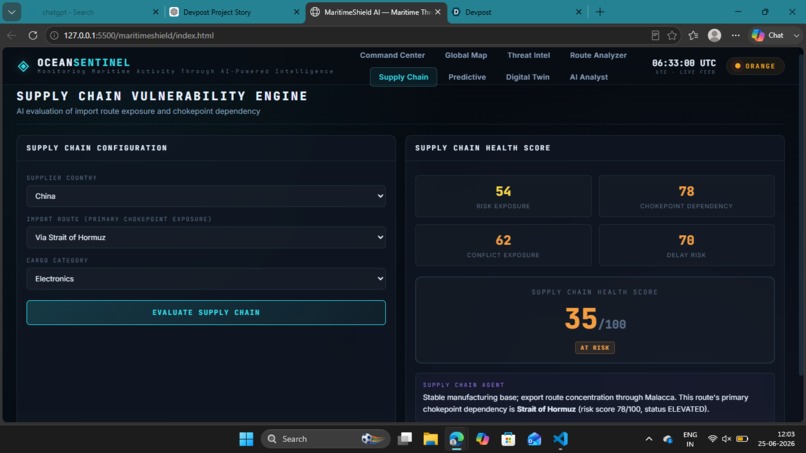Open Microsoft Store from the taskbar
806x453 pixels.
click(508, 439)
